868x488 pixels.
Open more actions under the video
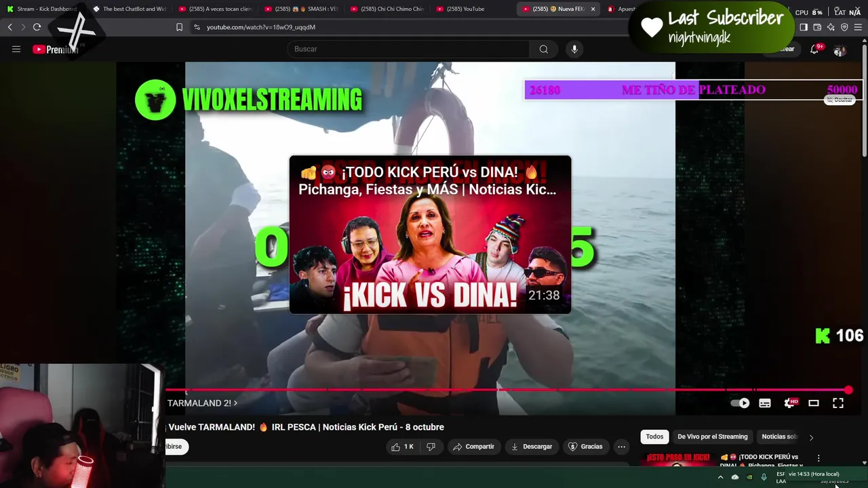(x=621, y=447)
